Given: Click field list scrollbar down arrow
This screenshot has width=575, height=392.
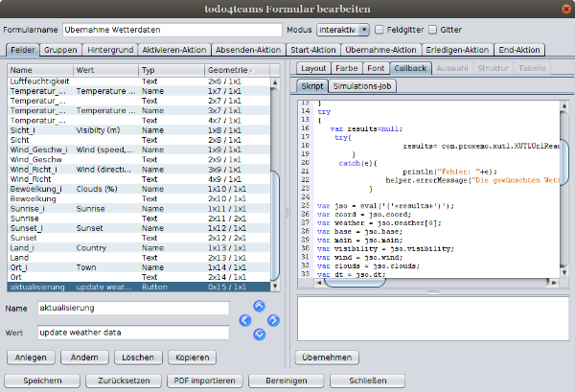Looking at the screenshot, I should (x=275, y=287).
